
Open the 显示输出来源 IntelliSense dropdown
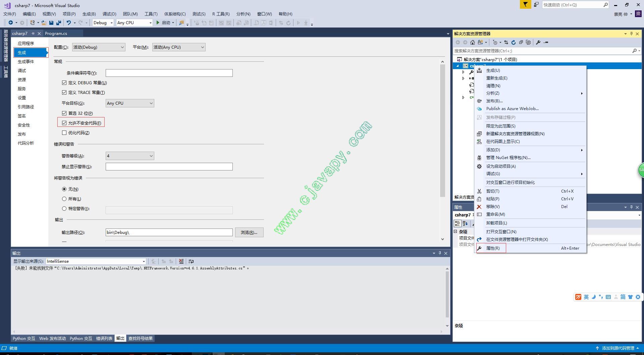coord(96,261)
